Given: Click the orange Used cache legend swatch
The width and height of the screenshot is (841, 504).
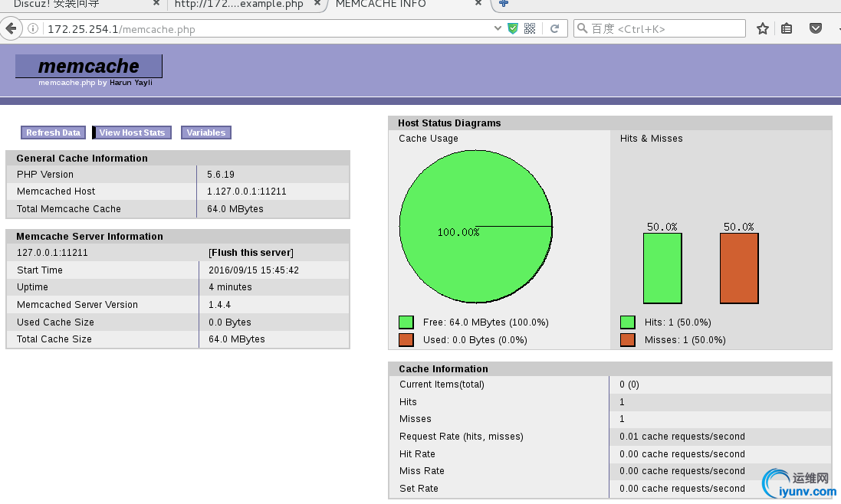Looking at the screenshot, I should tap(406, 339).
